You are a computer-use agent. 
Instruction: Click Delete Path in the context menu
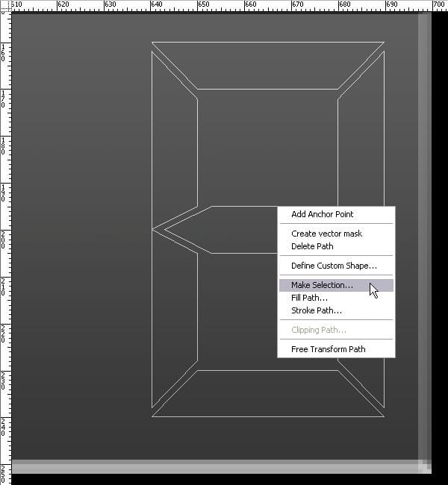(312, 246)
